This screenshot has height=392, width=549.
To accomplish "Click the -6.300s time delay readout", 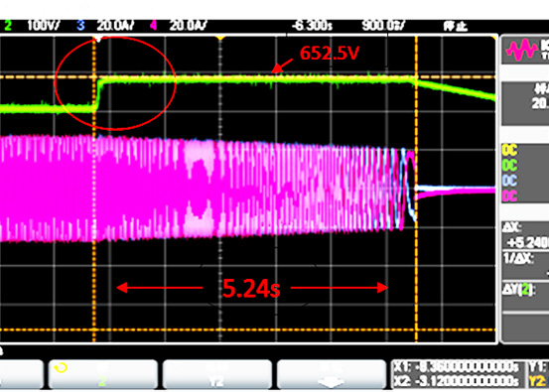I will point(312,26).
